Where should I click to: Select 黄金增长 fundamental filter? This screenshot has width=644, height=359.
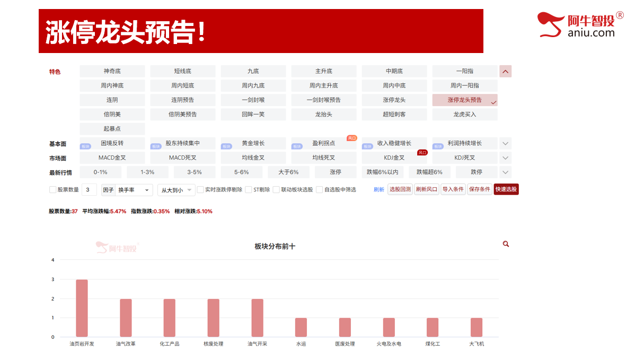click(x=253, y=143)
